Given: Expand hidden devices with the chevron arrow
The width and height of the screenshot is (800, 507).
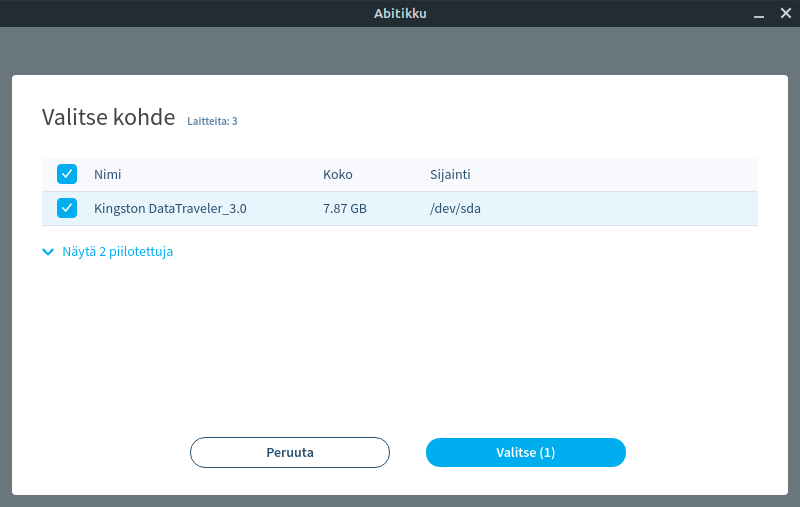Looking at the screenshot, I should coord(48,252).
